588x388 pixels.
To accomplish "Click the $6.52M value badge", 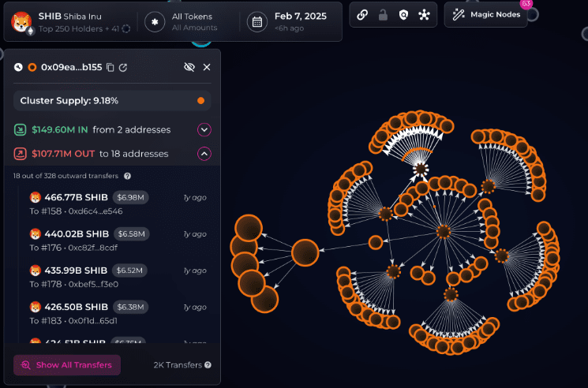I will 129,270.
